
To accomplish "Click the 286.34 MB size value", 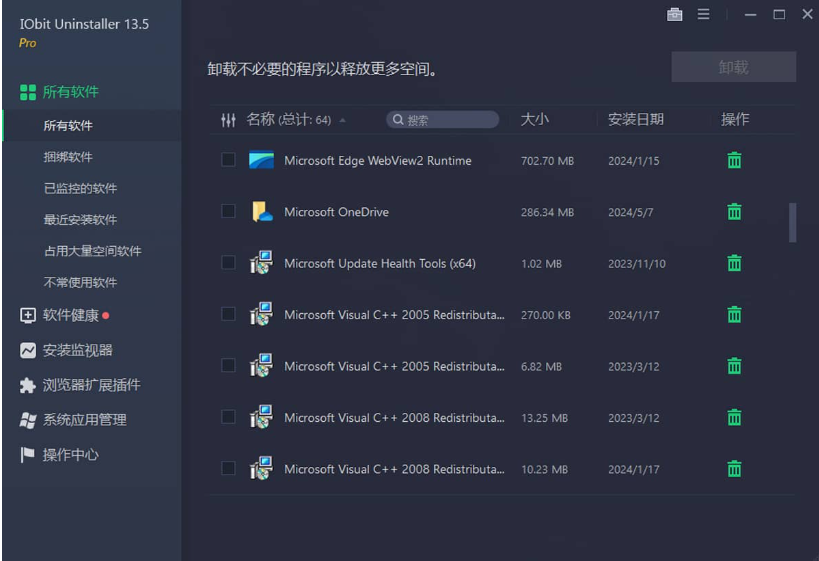I will pyautogui.click(x=547, y=212).
